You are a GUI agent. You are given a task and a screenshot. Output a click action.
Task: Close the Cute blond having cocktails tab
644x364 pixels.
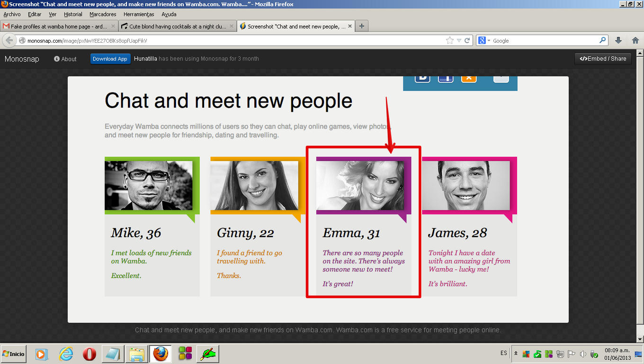tap(232, 27)
